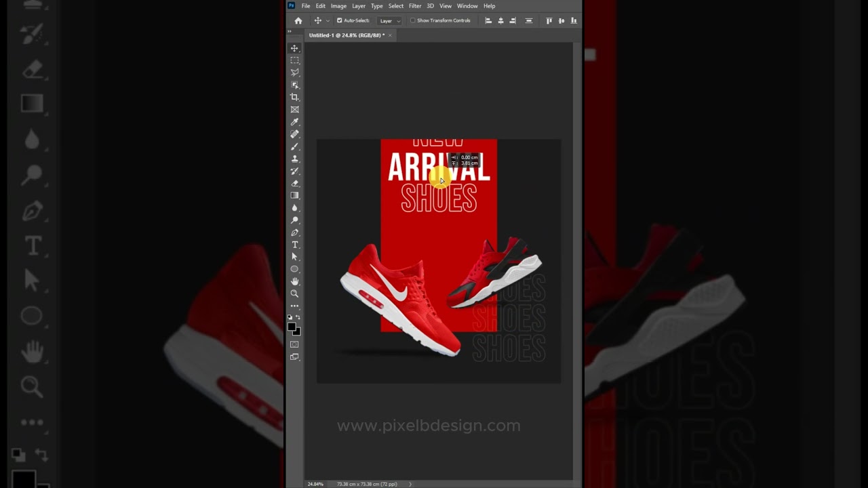This screenshot has width=868, height=488.
Task: Click the align horizontal centers button
Action: click(500, 21)
